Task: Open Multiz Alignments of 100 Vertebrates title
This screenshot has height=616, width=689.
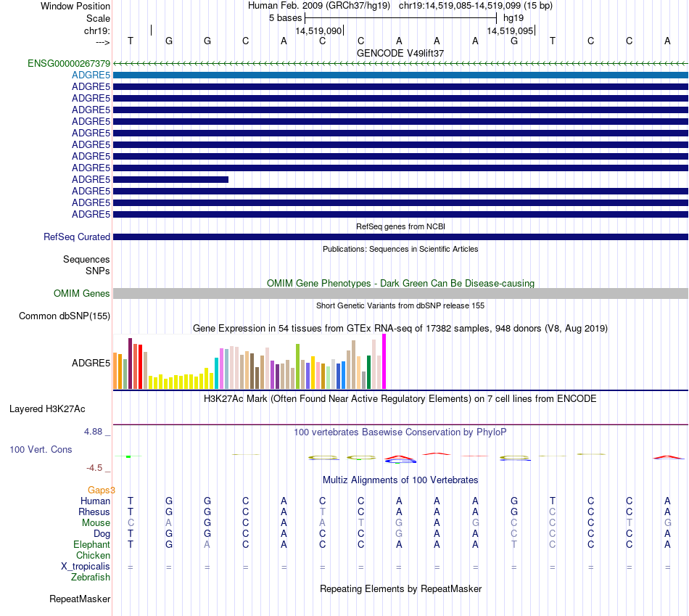Action: click(400, 480)
